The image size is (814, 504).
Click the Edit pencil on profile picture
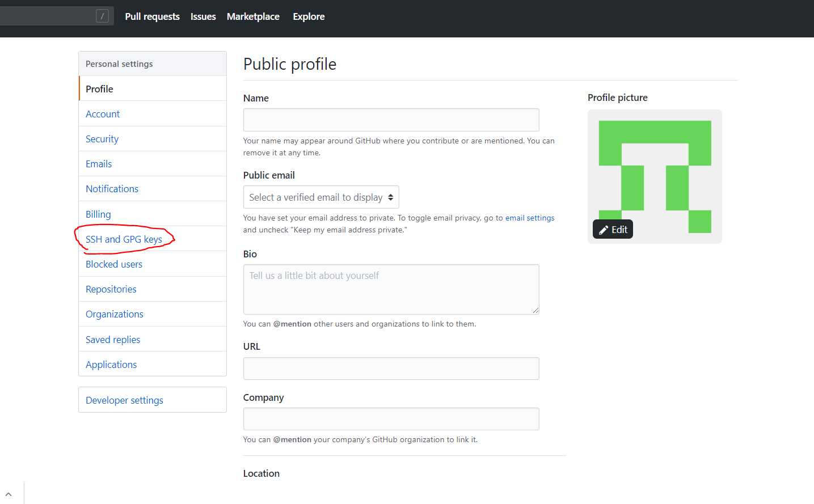613,229
